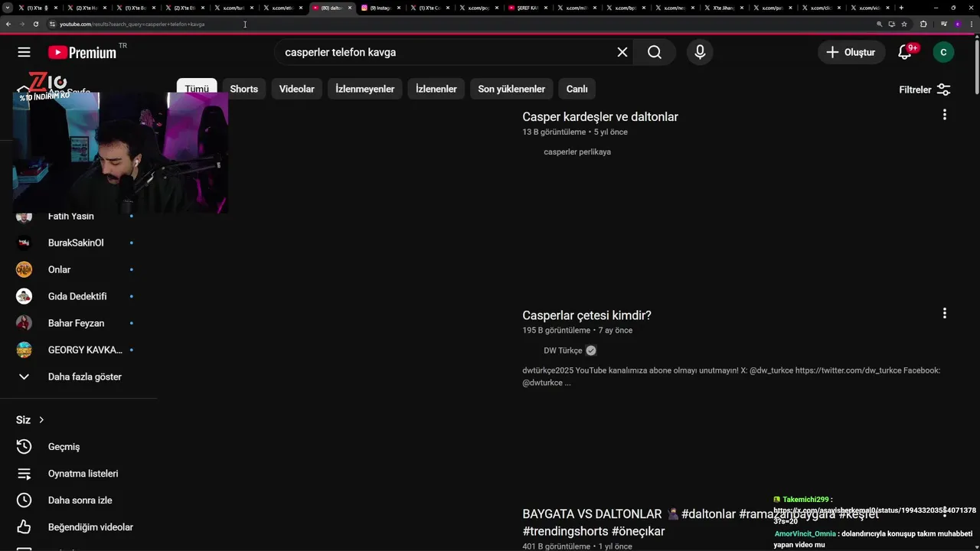This screenshot has height=551, width=980.
Task: Click the browser address bar URL
Action: pos(132,24)
